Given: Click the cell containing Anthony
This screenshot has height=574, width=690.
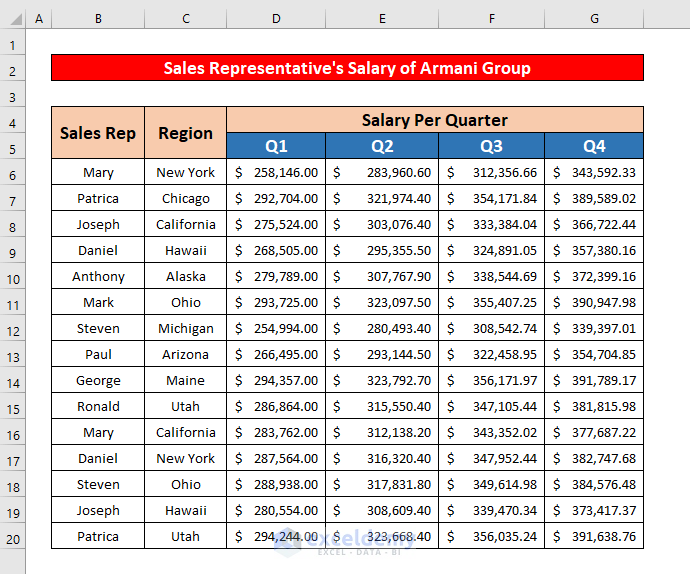Looking at the screenshot, I should pos(98,277).
